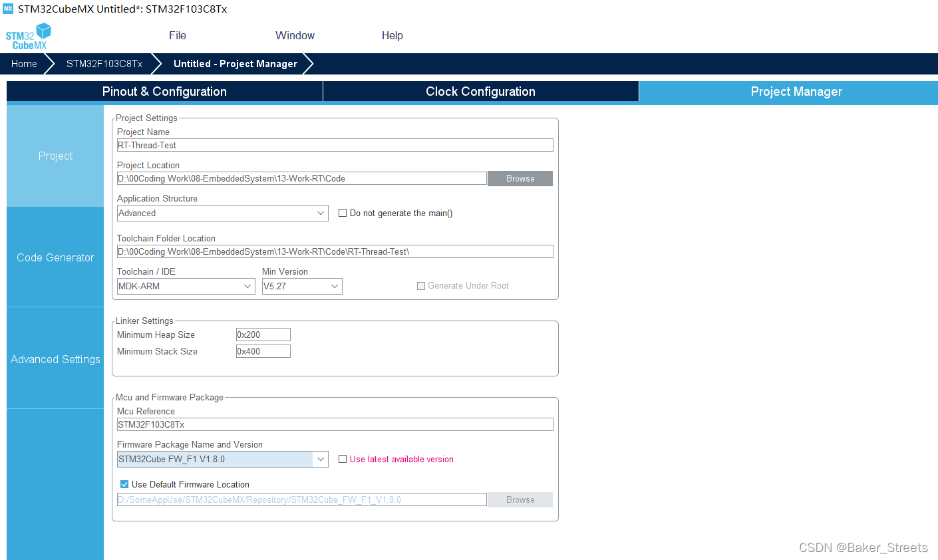The height and width of the screenshot is (560, 938).
Task: Enable Use latest available version
Action: (x=343, y=459)
